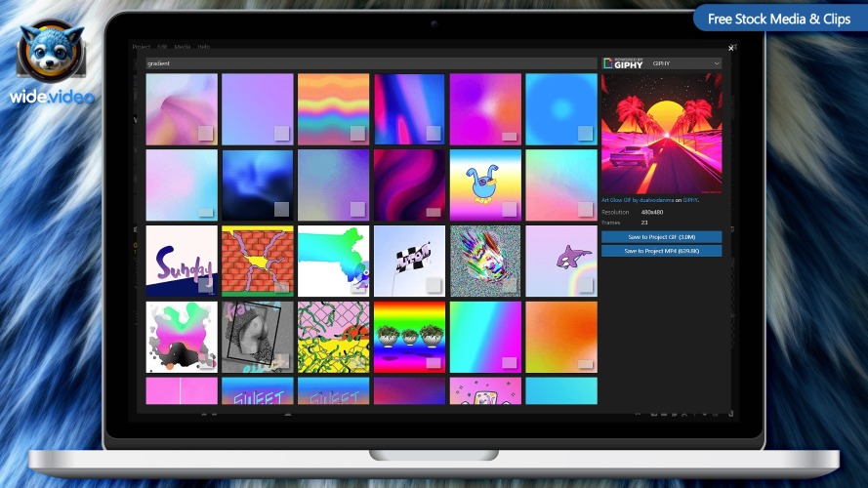Open the Edit menu
The image size is (868, 488).
point(162,47)
